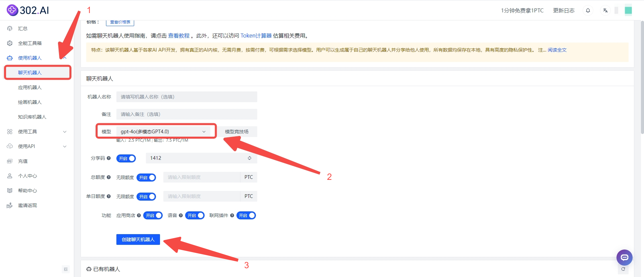644x277 pixels.
Task: Expand the 使用工具 chevron
Action: [x=65, y=132]
